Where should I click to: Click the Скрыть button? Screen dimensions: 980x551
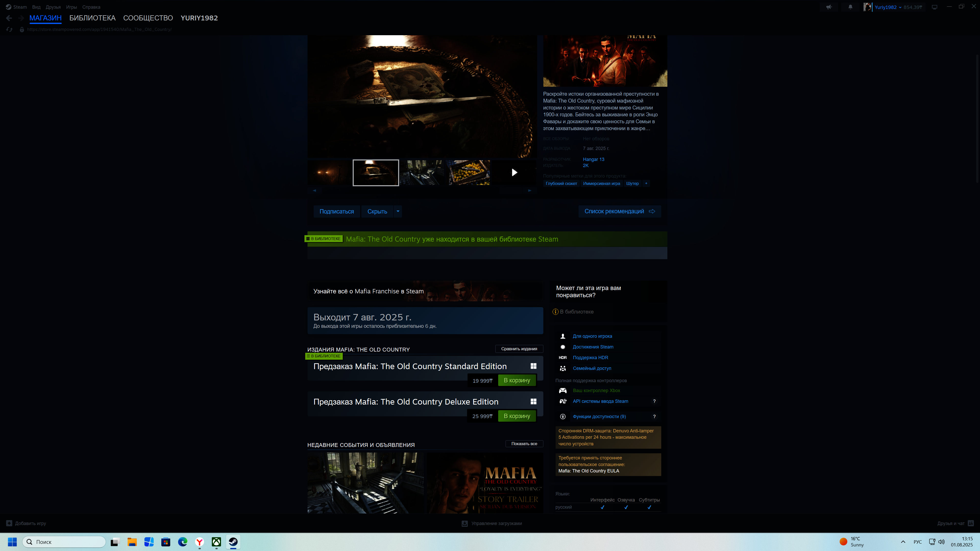click(377, 211)
